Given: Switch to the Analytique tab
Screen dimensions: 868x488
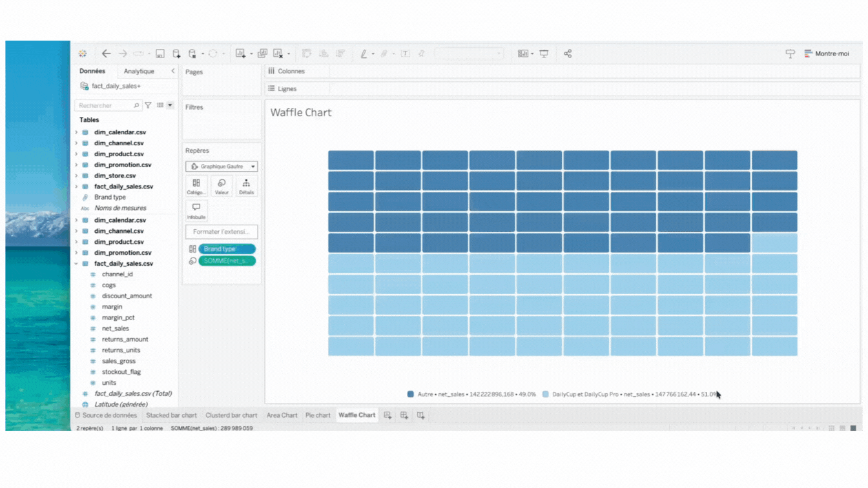Looking at the screenshot, I should point(139,71).
